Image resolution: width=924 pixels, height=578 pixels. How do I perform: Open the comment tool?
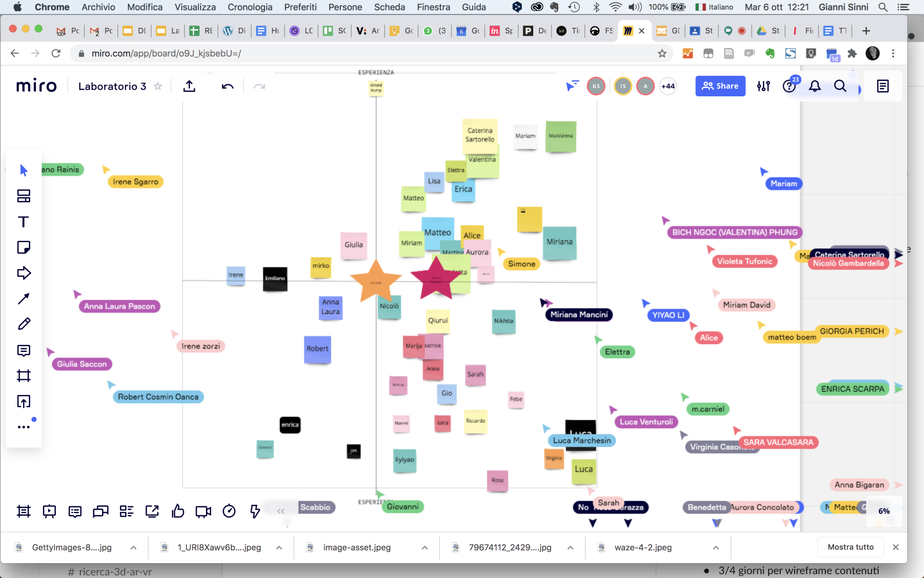tap(24, 350)
